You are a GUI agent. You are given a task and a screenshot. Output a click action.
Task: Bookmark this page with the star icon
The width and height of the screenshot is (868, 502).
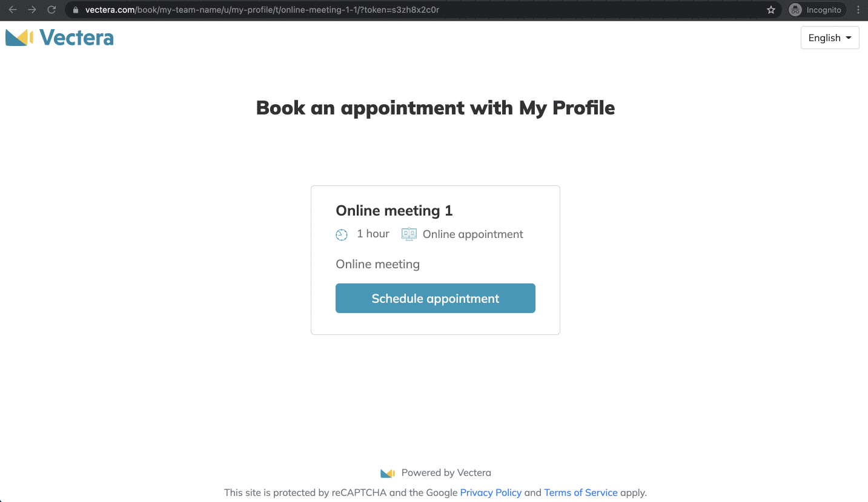[771, 10]
